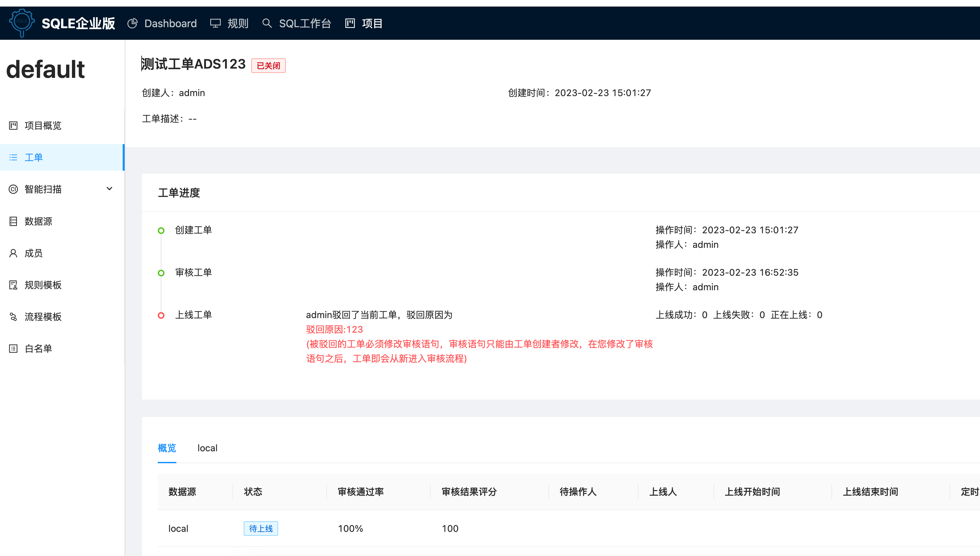Click the 规则模板 document icon
980x556 pixels.
point(13,285)
